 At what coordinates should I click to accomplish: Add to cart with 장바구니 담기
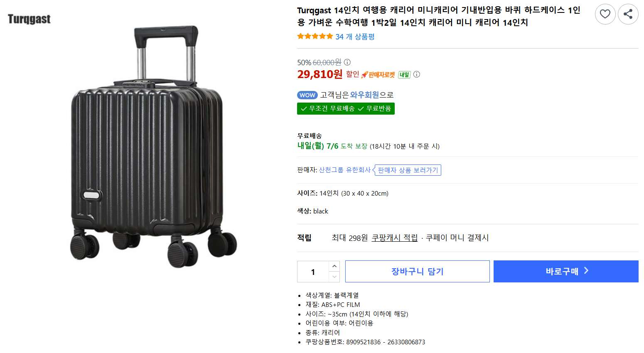[x=418, y=272]
